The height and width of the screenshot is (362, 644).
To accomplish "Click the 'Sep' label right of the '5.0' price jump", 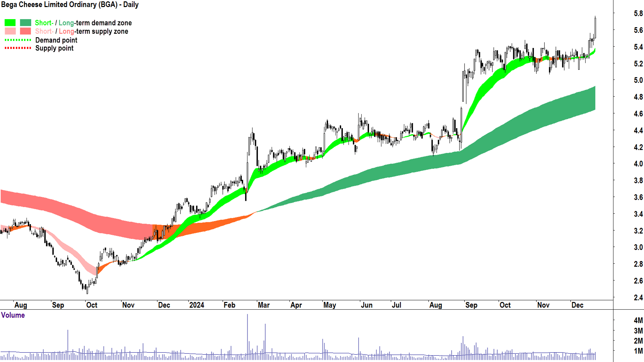I will point(471,305).
